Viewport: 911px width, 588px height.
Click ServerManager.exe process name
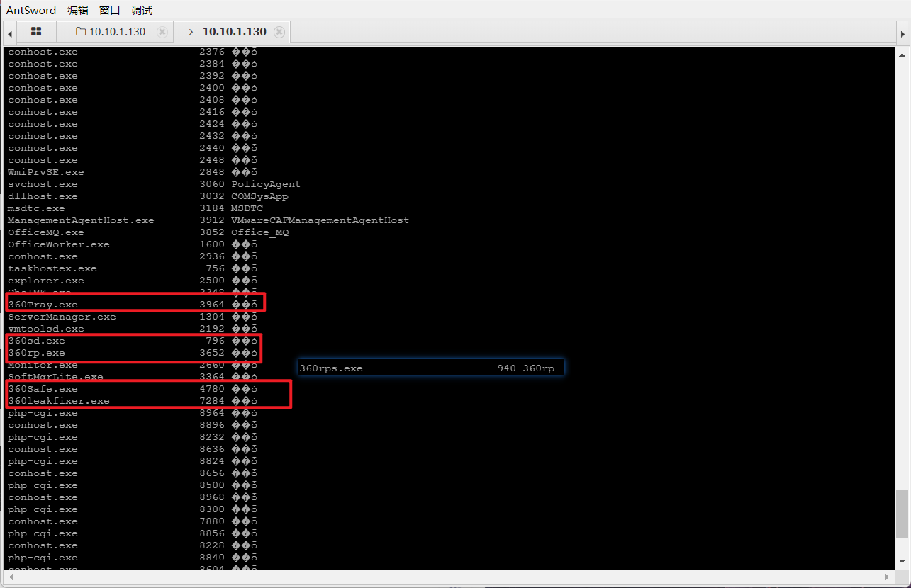(62, 317)
